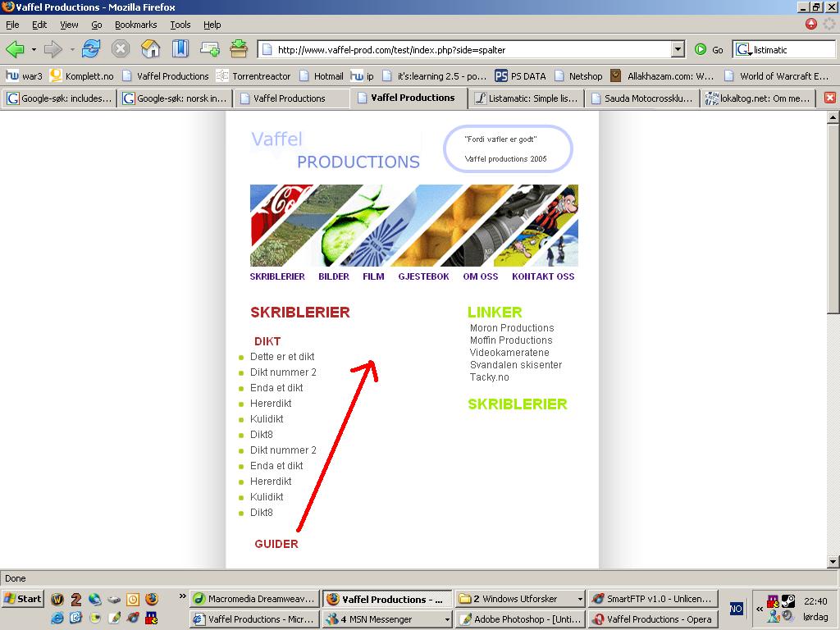Launch Firefox from quick launch icon

[152, 599]
